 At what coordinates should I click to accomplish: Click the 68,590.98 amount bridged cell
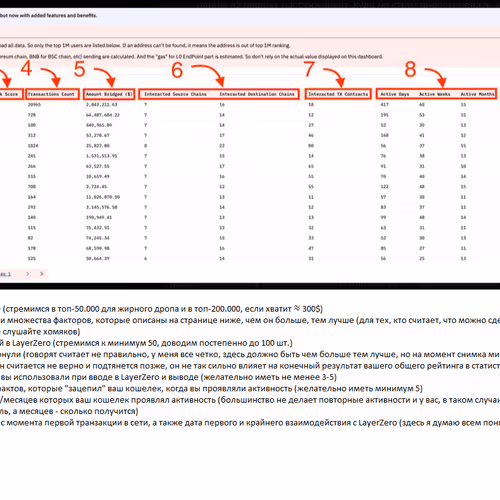coord(98,248)
